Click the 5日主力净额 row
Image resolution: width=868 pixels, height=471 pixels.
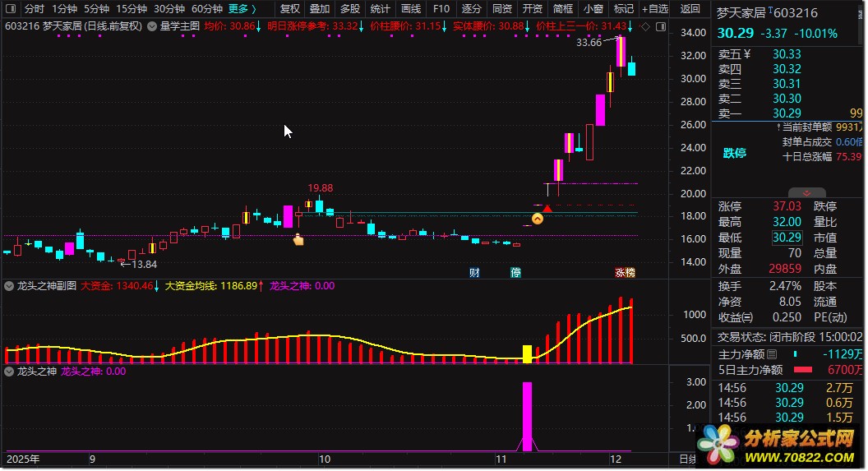(x=790, y=370)
